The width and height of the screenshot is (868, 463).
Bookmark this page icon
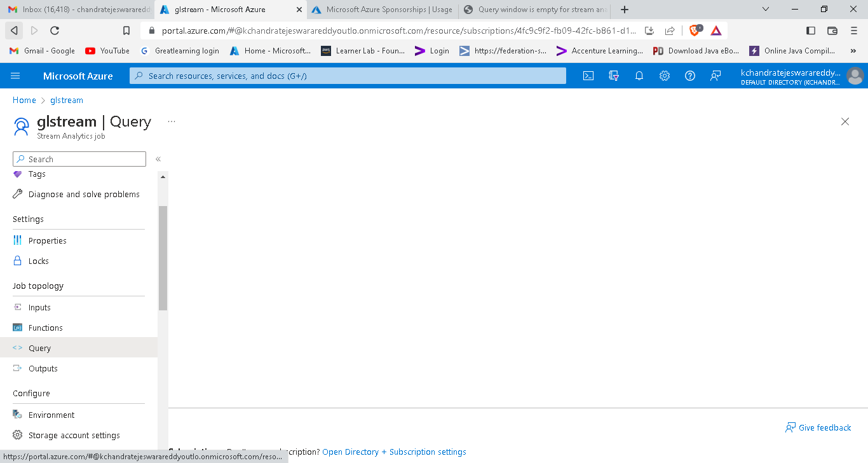click(x=126, y=31)
